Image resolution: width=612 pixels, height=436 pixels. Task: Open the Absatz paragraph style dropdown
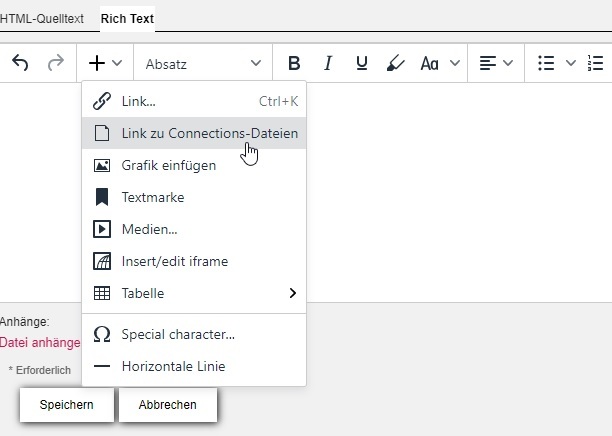(x=203, y=63)
